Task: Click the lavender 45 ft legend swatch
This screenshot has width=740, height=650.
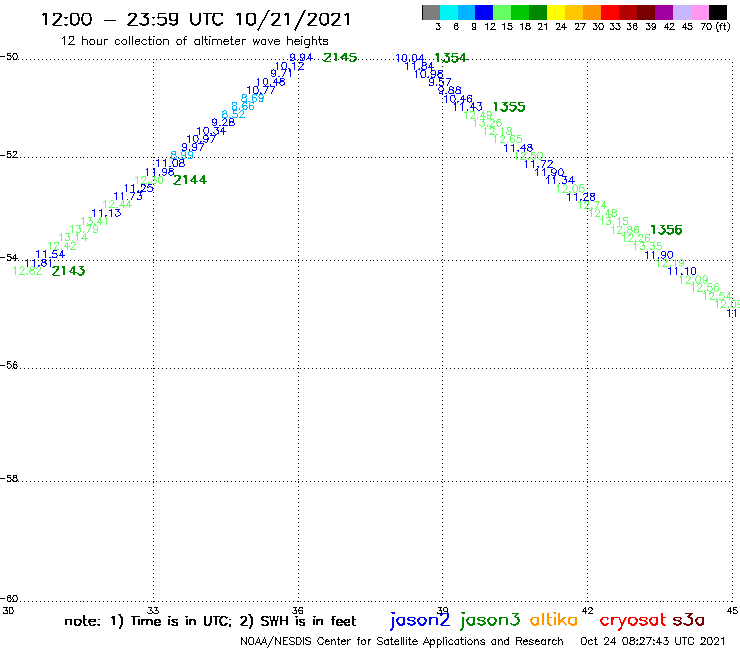Action: (x=681, y=13)
